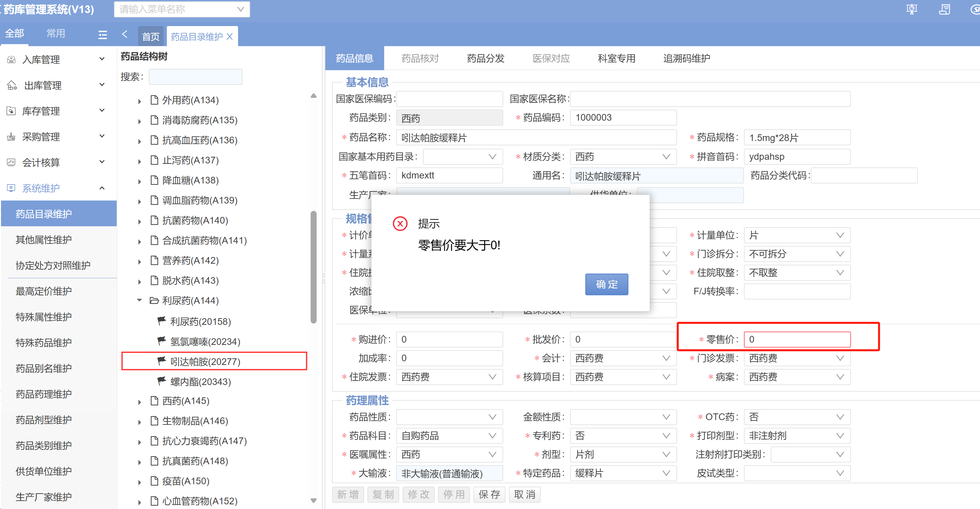Switch to the 药品分发 tab
The height and width of the screenshot is (509, 980).
pos(485,58)
